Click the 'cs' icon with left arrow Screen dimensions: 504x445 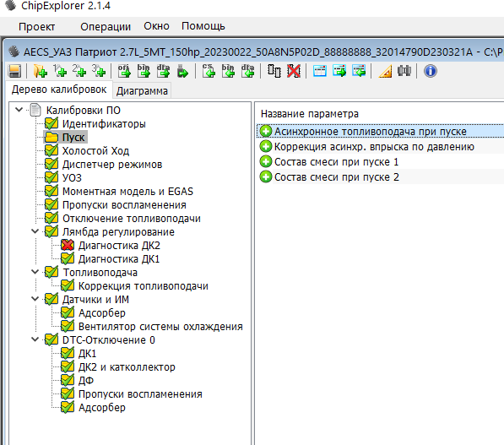(209, 71)
